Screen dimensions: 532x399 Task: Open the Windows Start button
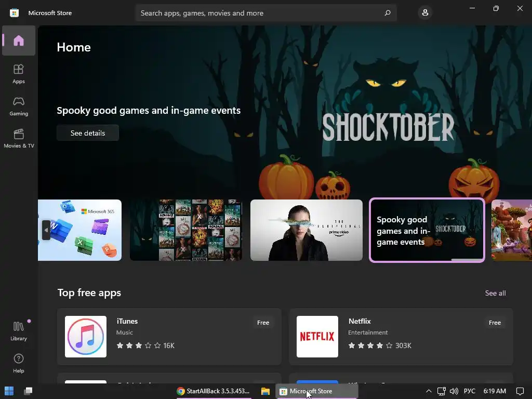click(9, 391)
